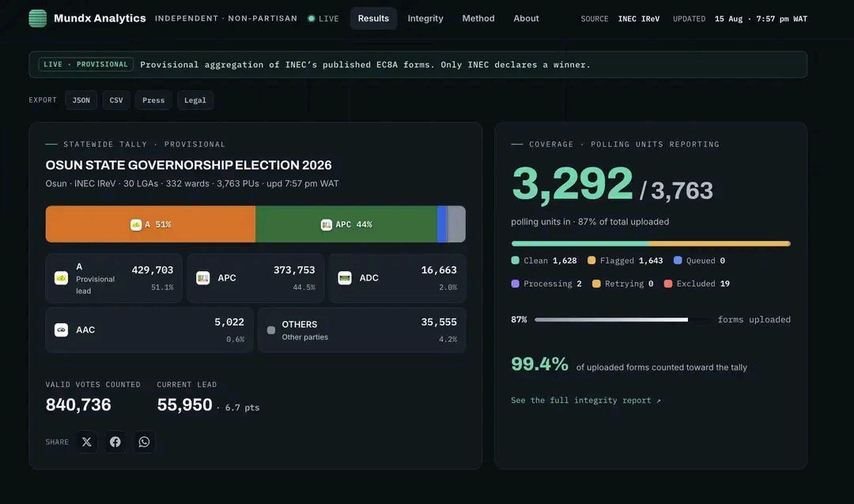This screenshot has width=854, height=504.
Task: See the full integrity report link
Action: point(586,401)
